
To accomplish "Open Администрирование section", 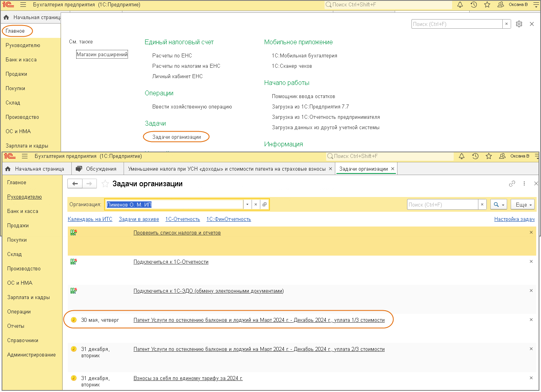I will pos(31,355).
